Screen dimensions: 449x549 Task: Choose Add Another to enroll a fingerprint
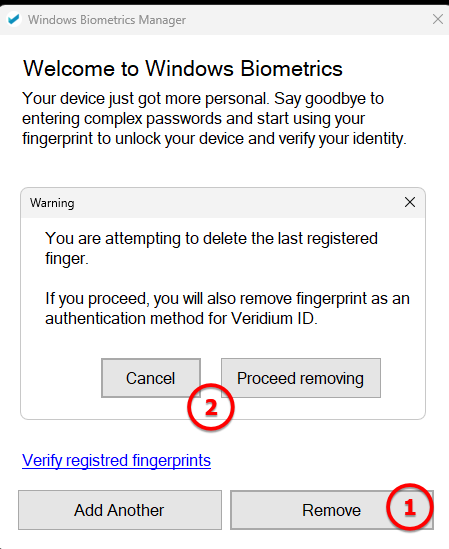(120, 510)
